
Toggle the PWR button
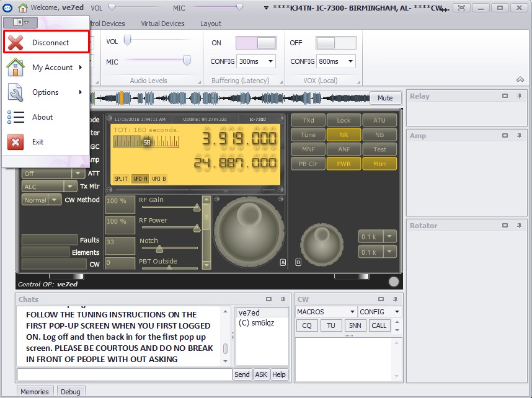pos(344,164)
